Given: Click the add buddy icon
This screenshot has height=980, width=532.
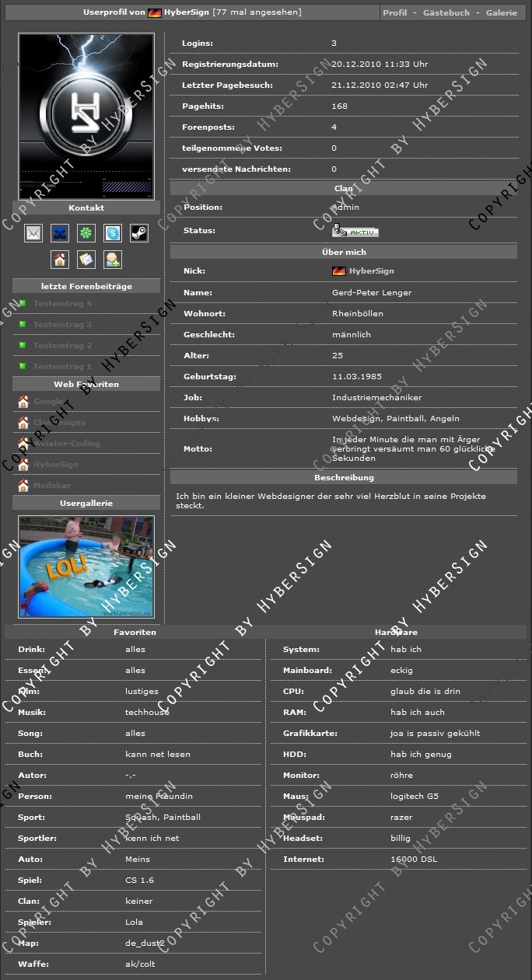Looking at the screenshot, I should (113, 260).
